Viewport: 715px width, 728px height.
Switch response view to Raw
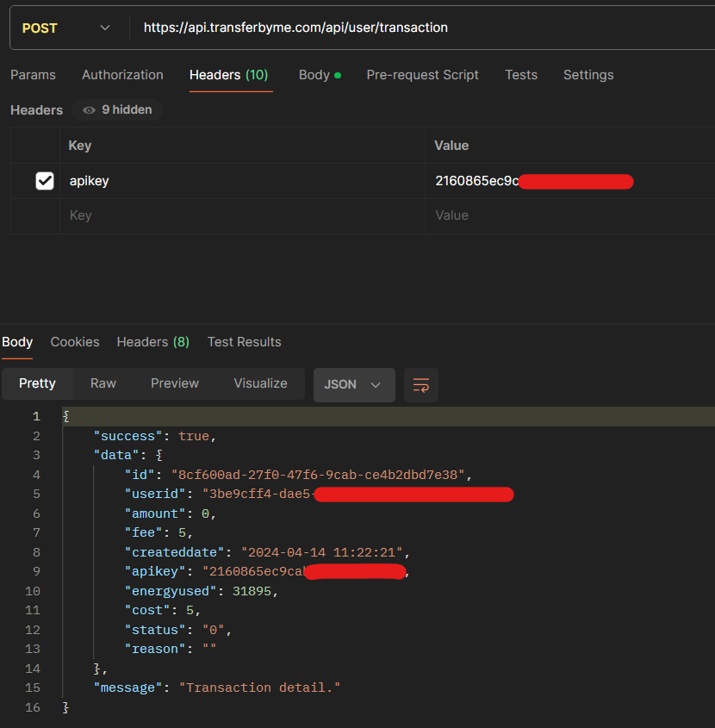(103, 383)
